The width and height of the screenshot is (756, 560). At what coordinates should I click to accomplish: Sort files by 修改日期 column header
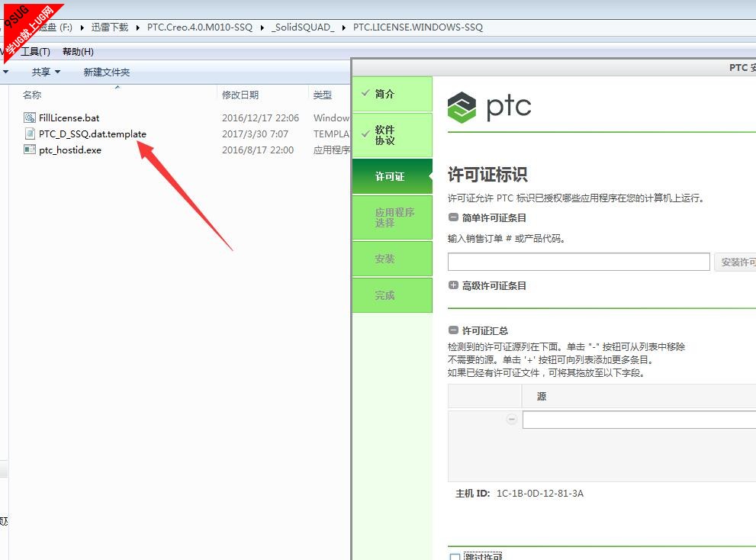coord(240,95)
